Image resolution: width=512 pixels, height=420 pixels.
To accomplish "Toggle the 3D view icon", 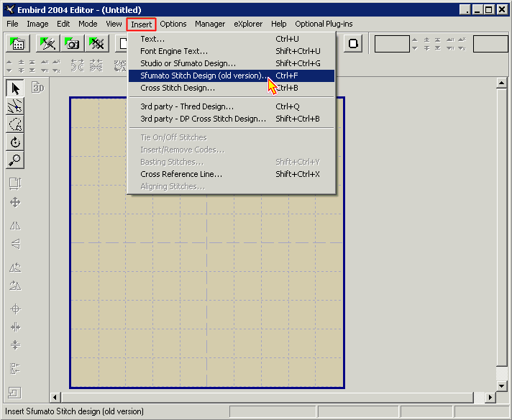I will click(x=38, y=88).
